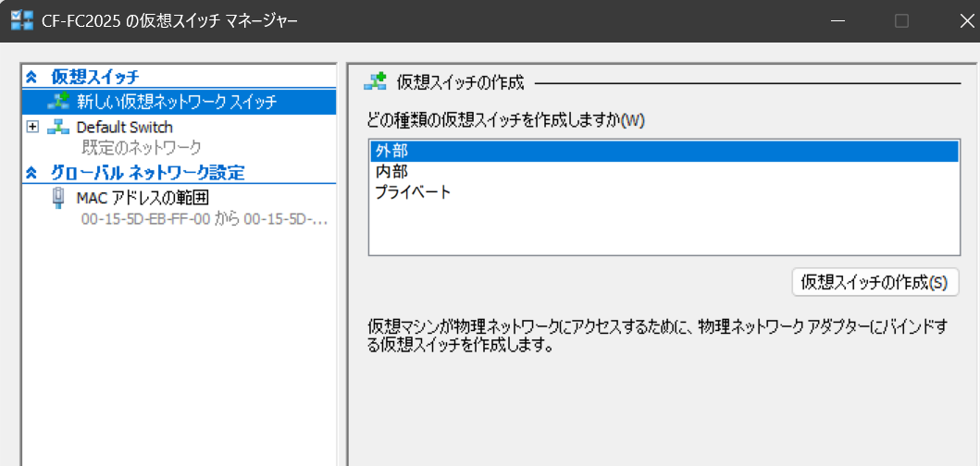Expand the Default Switch tree node
Screen dimensions: 980x466
tap(32, 127)
